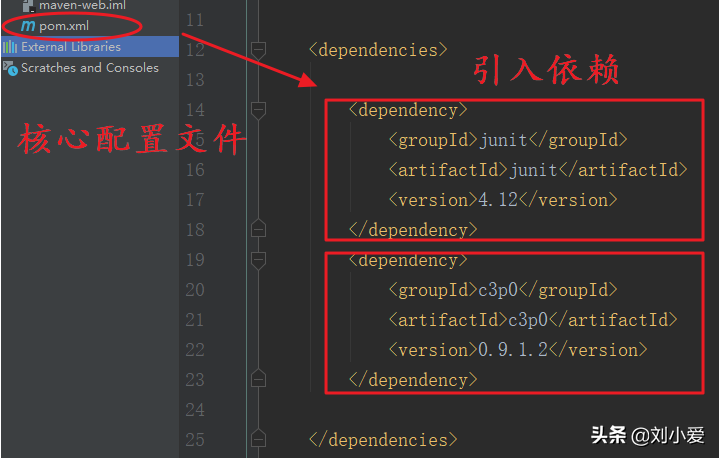The image size is (719, 459).
Task: Click the opening <dependencies> tag
Action: (x=378, y=50)
